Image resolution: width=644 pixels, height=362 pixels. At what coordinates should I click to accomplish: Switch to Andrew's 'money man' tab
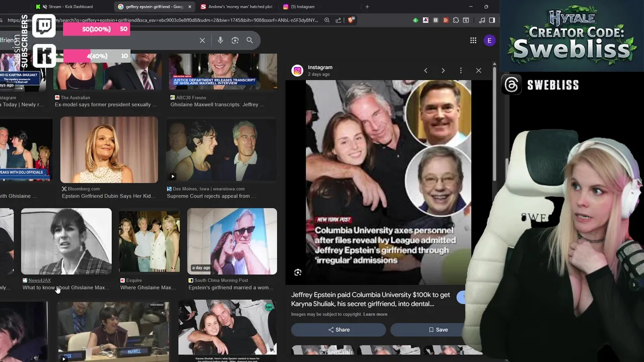(236, 7)
